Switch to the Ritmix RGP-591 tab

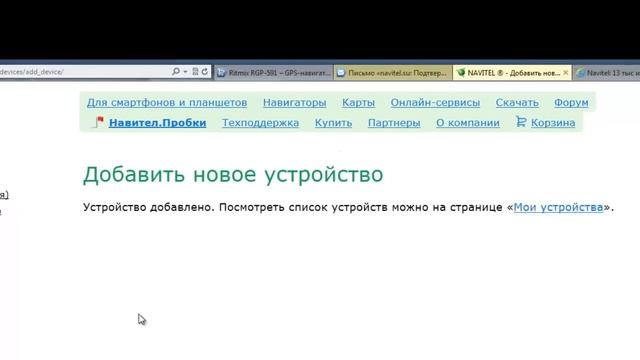[274, 73]
